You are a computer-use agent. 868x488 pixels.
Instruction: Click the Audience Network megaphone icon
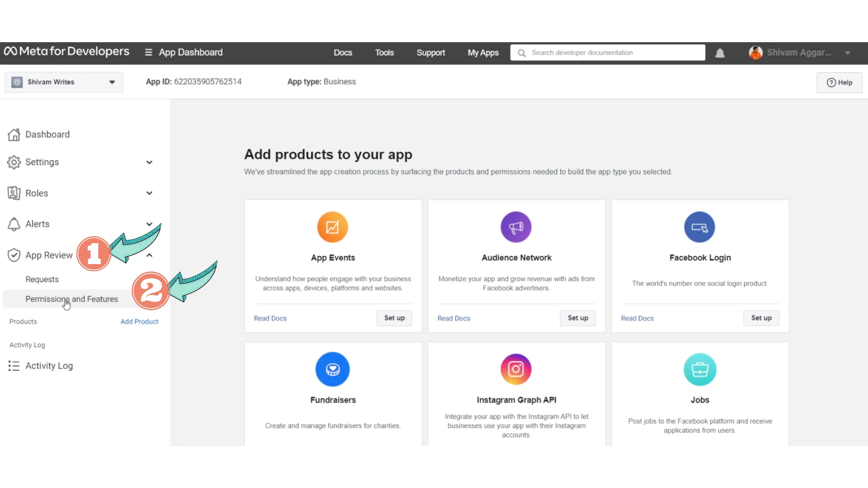(x=516, y=227)
